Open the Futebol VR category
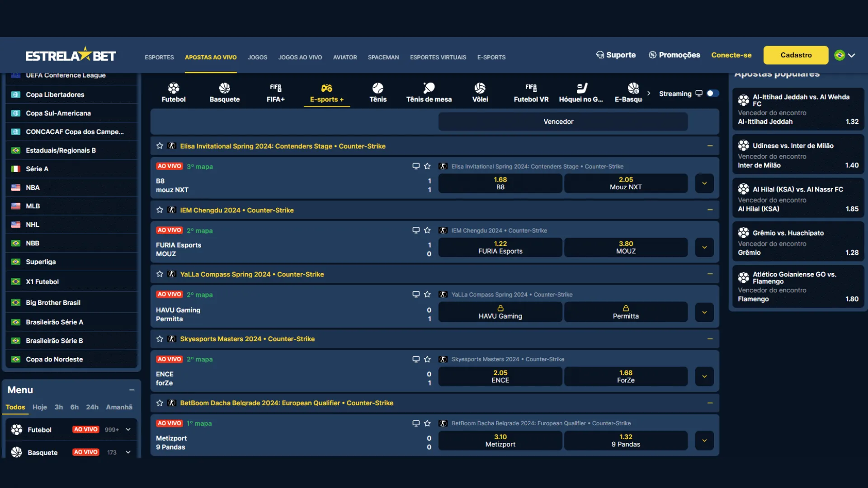This screenshot has height=488, width=868. [531, 93]
